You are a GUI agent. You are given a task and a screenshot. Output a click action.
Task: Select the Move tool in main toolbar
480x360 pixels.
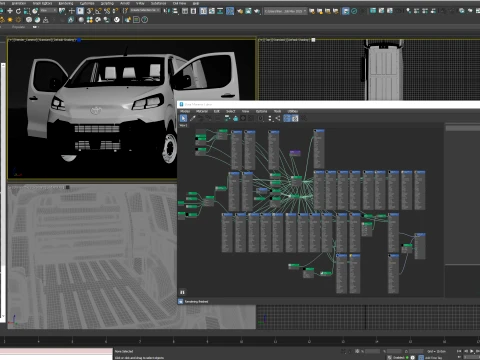point(10,11)
